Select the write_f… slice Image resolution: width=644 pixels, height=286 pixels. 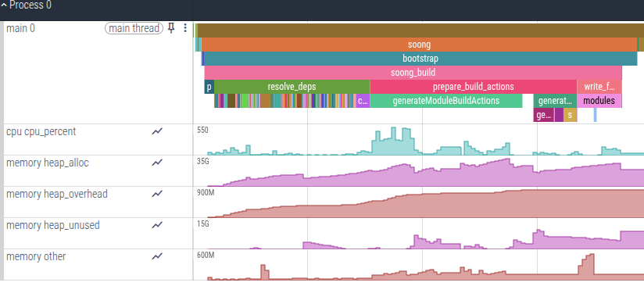coord(599,87)
